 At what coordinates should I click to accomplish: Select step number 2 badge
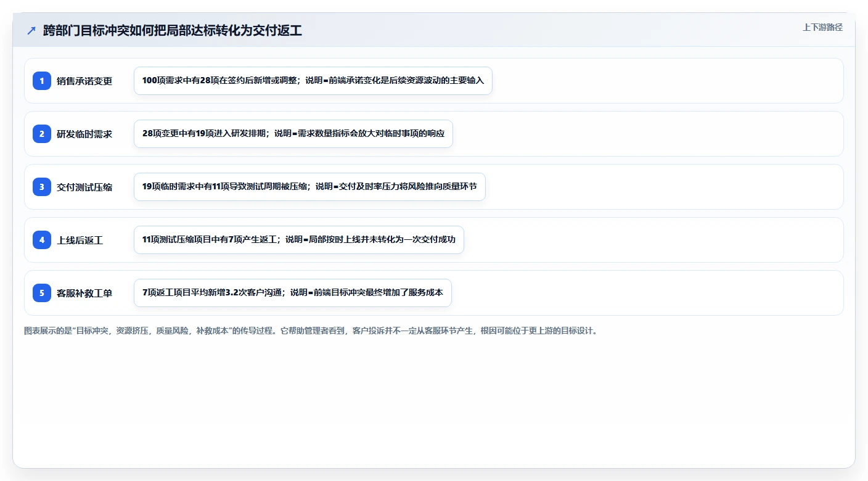pyautogui.click(x=42, y=134)
